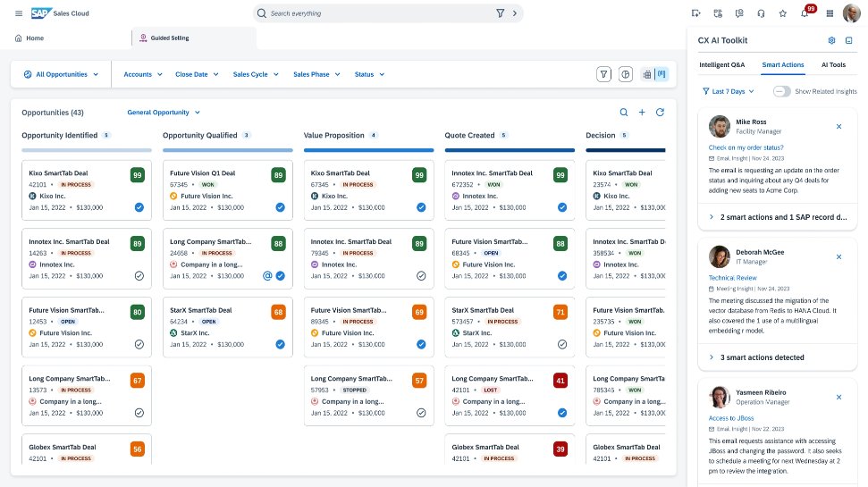868x487 pixels.
Task: Click the SAP Sales Cloud logo
Action: pyautogui.click(x=60, y=13)
